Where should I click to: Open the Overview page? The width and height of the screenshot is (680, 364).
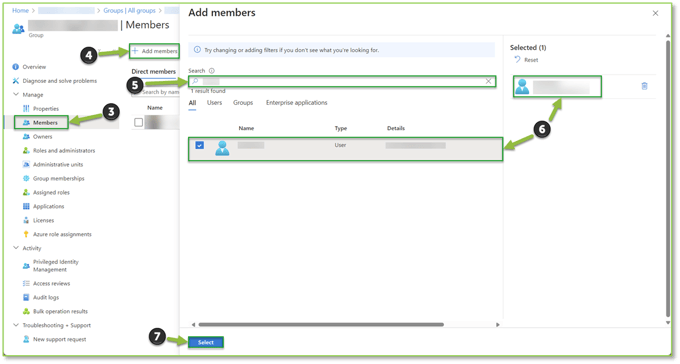coord(34,67)
